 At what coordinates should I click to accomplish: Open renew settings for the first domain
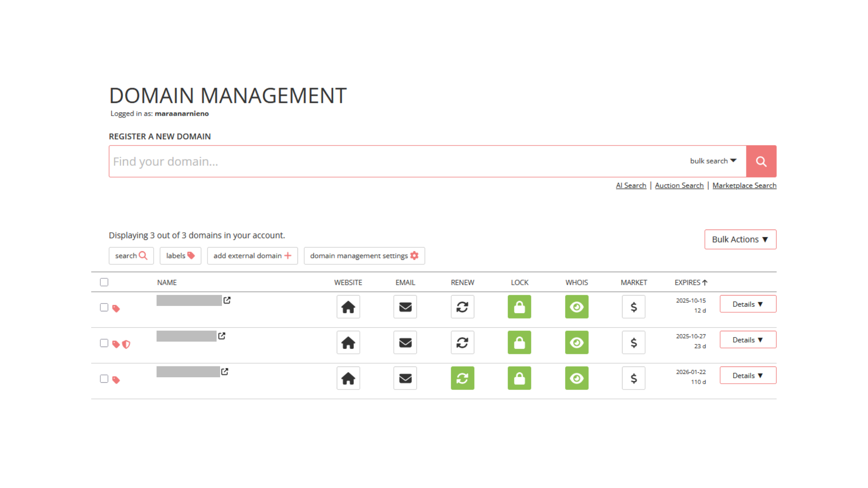(462, 307)
